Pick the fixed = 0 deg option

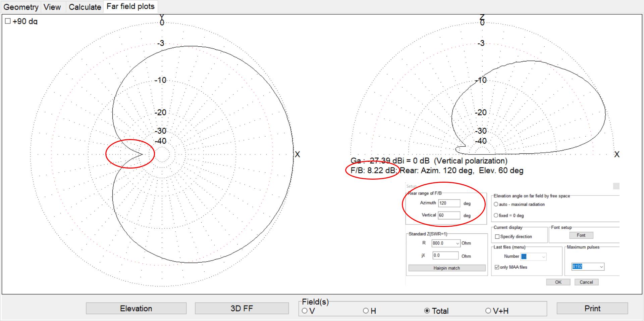click(x=496, y=216)
